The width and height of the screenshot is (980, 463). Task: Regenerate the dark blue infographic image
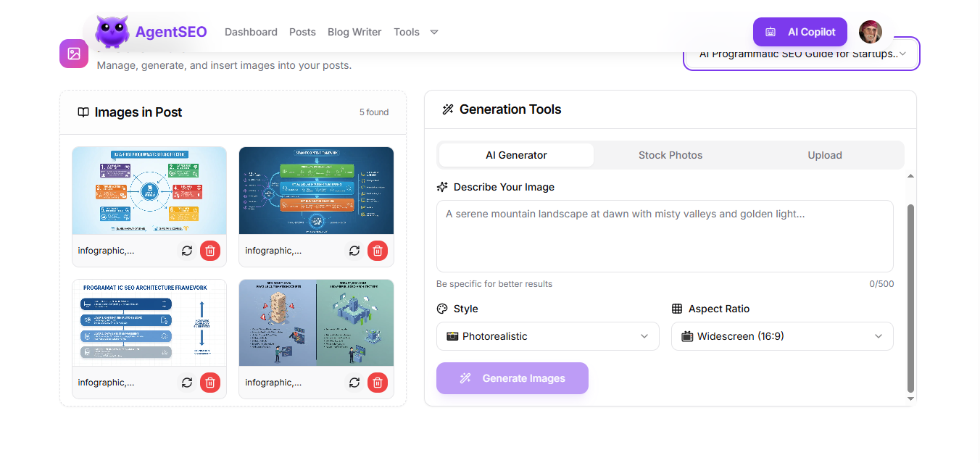[x=354, y=251]
